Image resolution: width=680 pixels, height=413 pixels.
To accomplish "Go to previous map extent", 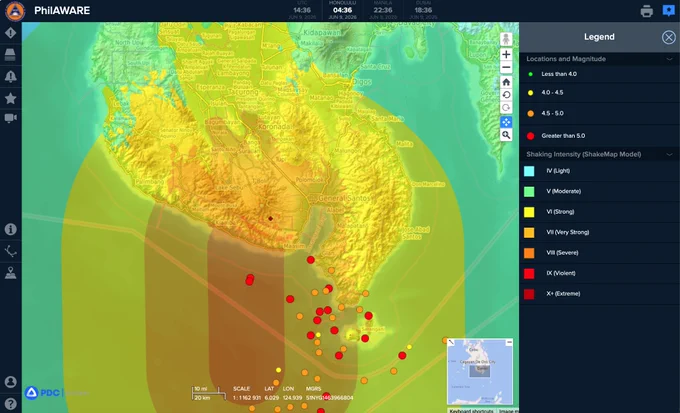I will [x=506, y=95].
